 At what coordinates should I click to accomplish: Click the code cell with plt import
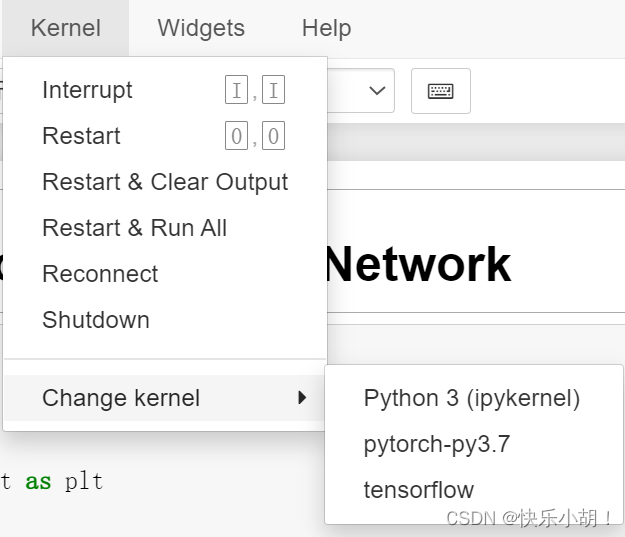pyautogui.click(x=52, y=481)
